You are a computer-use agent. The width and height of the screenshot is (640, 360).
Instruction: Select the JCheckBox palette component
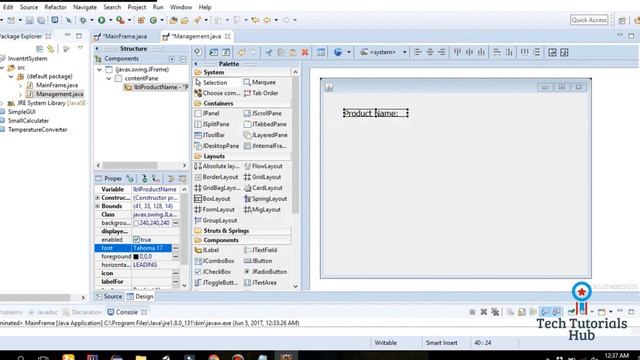[213, 272]
